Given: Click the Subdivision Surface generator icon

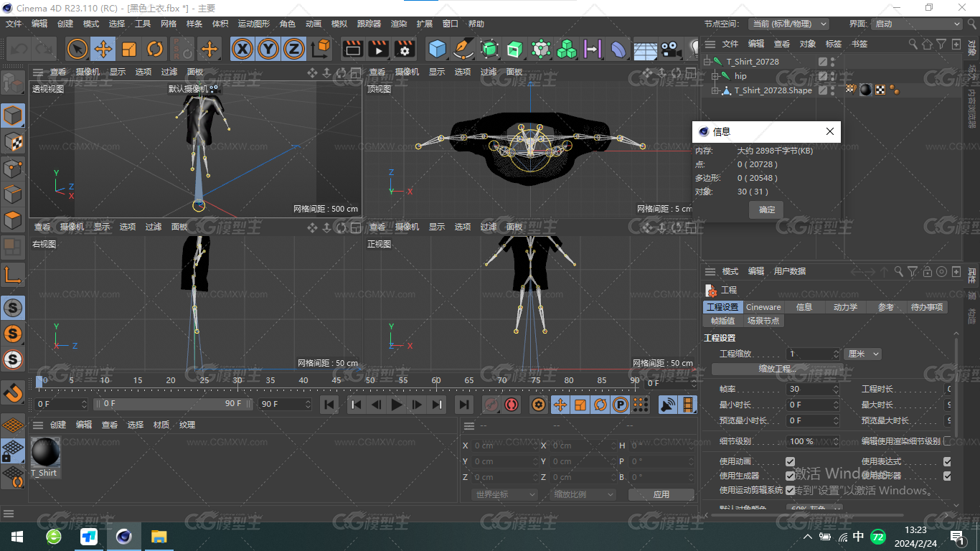Looking at the screenshot, I should [489, 49].
